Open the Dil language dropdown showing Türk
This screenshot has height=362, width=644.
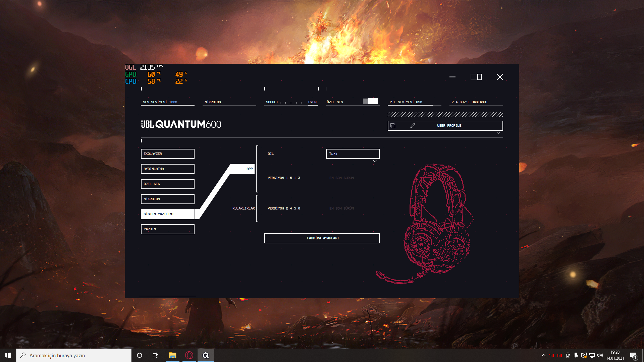pos(353,154)
